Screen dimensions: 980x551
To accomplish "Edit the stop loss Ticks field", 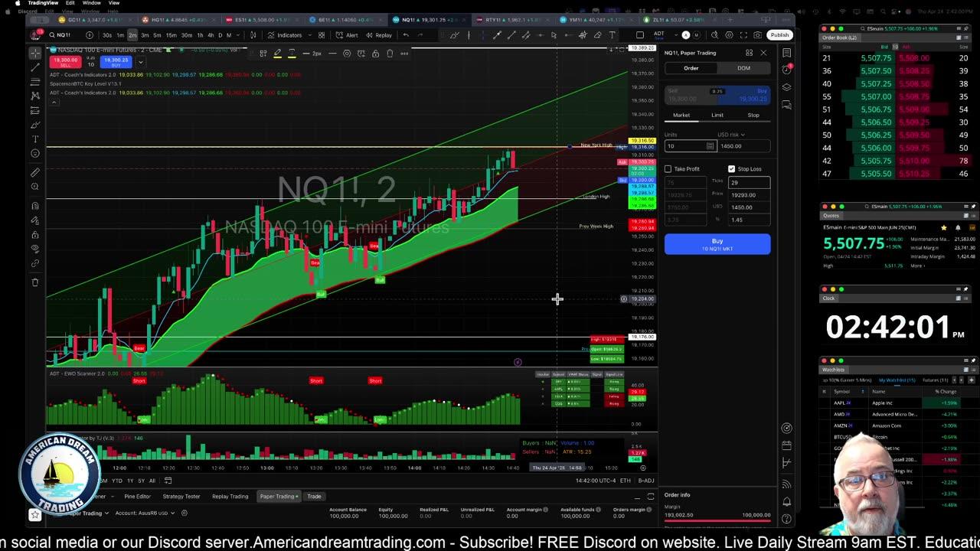I will [x=749, y=183].
